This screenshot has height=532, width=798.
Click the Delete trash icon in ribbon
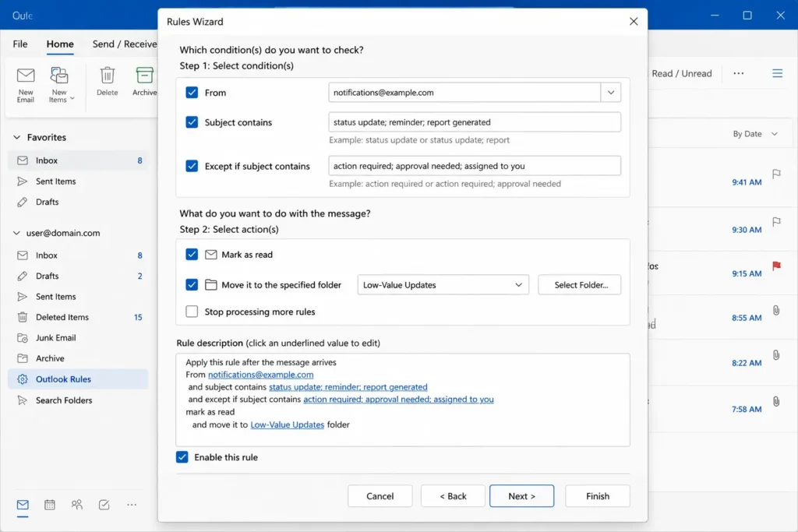coord(108,76)
